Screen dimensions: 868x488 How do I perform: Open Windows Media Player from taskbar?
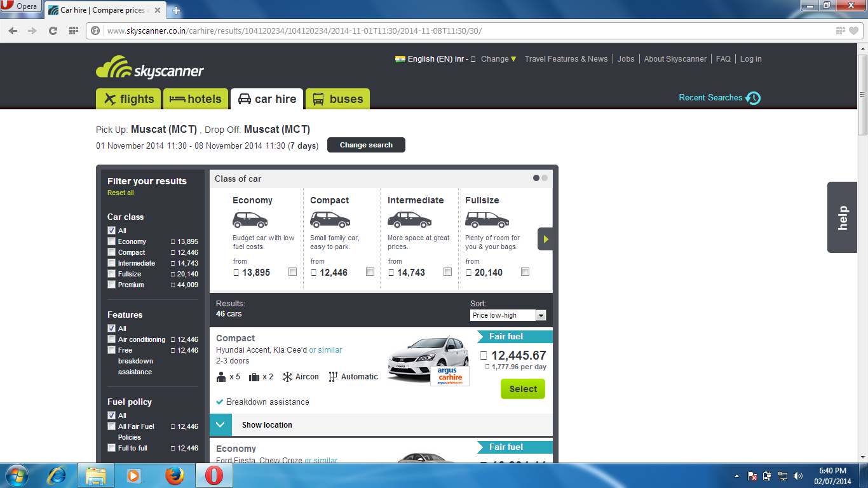[x=135, y=475]
